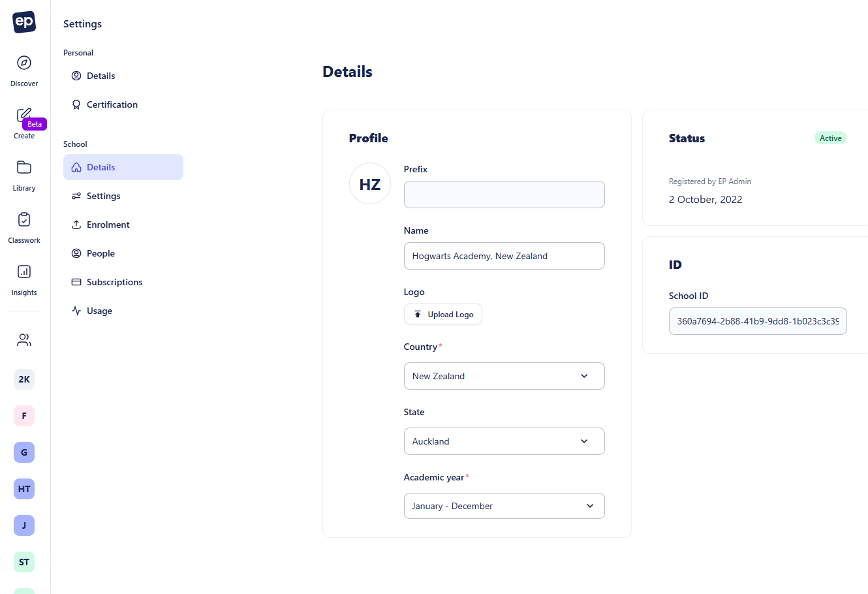Open the Academic year dropdown

pos(504,506)
